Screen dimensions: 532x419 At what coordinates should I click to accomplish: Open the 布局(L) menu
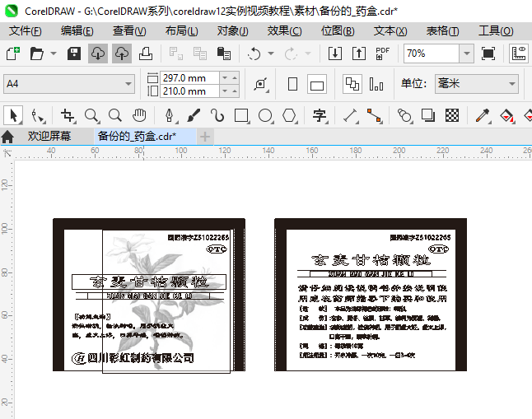182,31
